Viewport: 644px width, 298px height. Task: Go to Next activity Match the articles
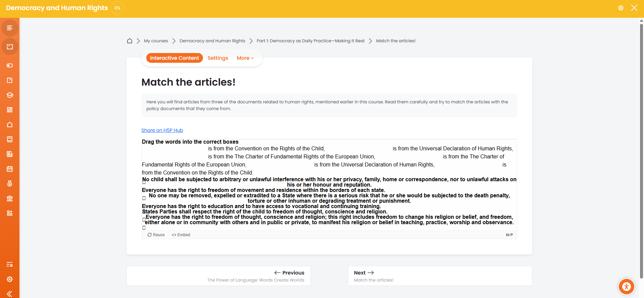pyautogui.click(x=440, y=276)
